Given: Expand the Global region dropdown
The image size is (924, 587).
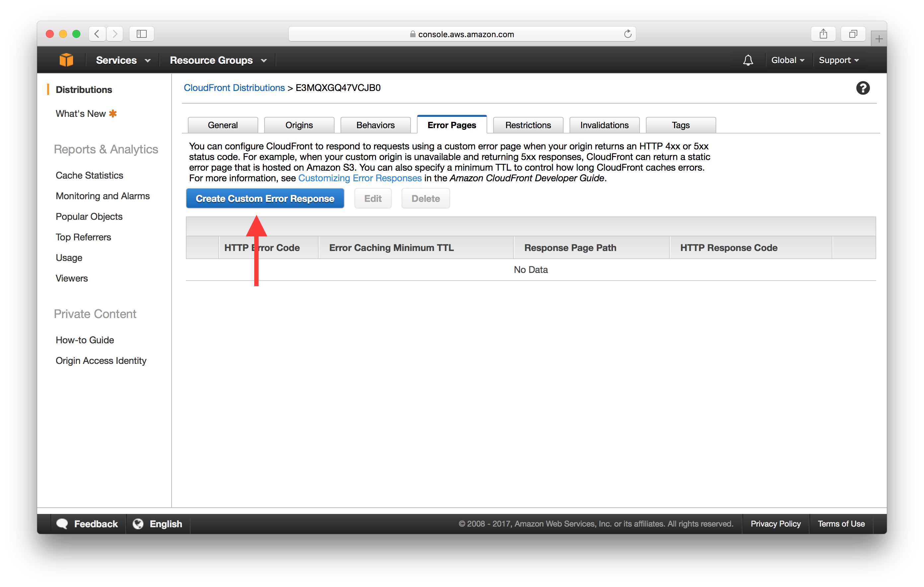Looking at the screenshot, I should [787, 60].
